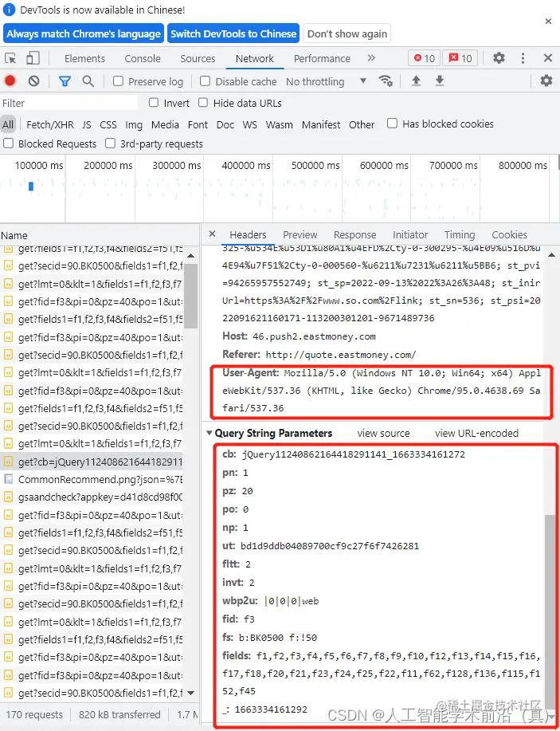Open the No throttling dropdown
Viewport: 560px width, 731px height.
point(326,81)
